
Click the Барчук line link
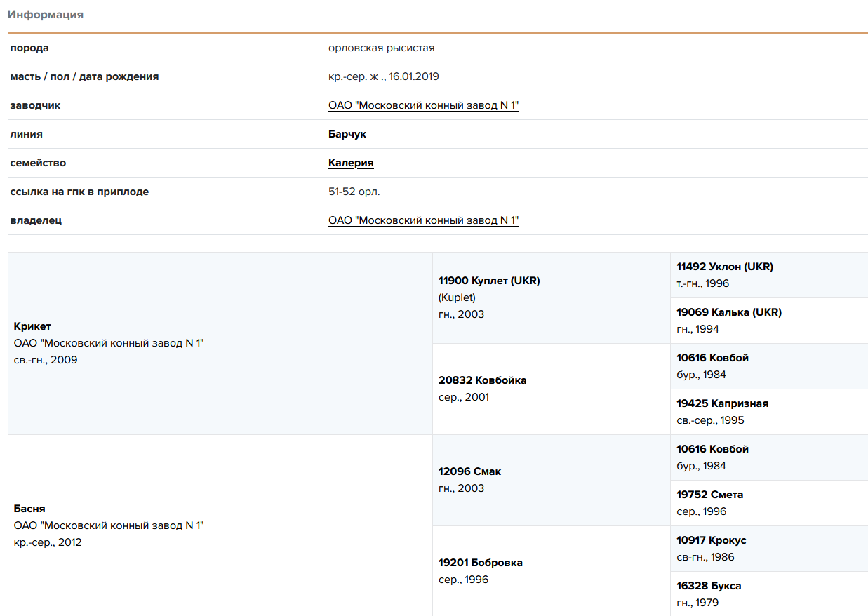347,134
